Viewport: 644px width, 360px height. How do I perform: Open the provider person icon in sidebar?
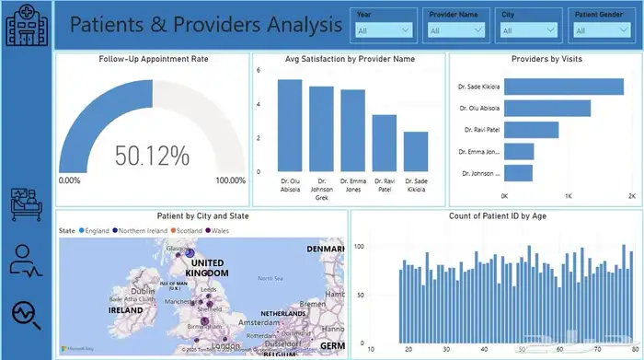[x=26, y=261]
